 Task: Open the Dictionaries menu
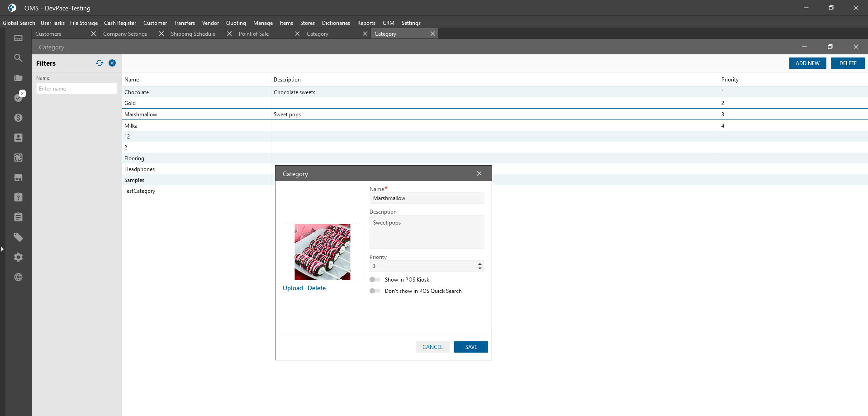point(336,23)
